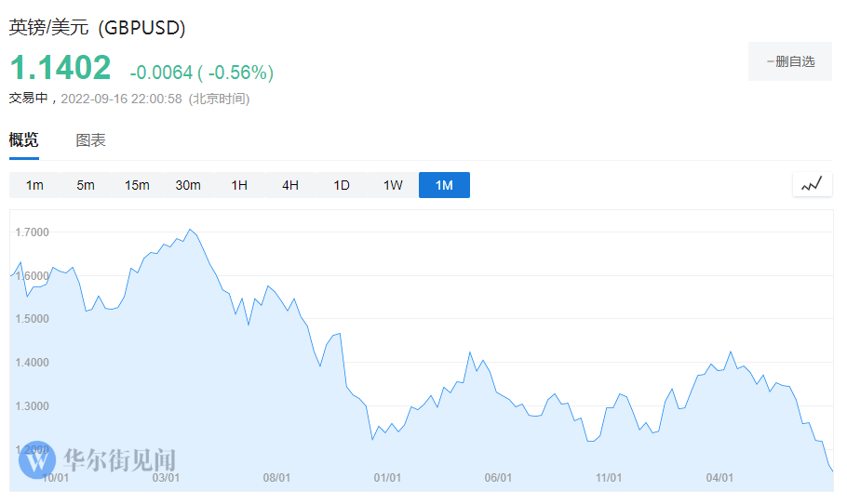Switch chart to 15m interval
847x504 pixels.
137,185
